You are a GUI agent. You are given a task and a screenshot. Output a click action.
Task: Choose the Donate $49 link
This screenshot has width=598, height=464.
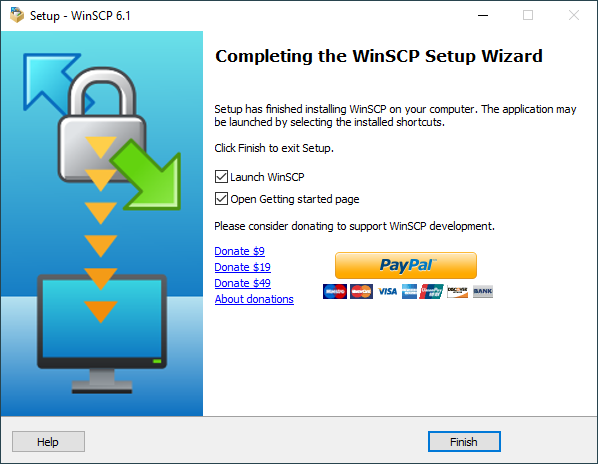[x=242, y=283]
